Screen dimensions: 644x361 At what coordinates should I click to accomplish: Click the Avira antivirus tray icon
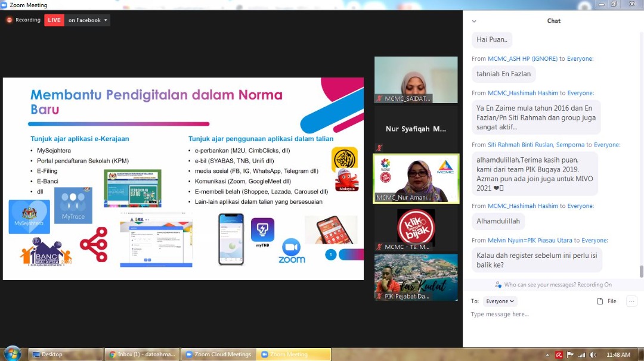point(559,354)
